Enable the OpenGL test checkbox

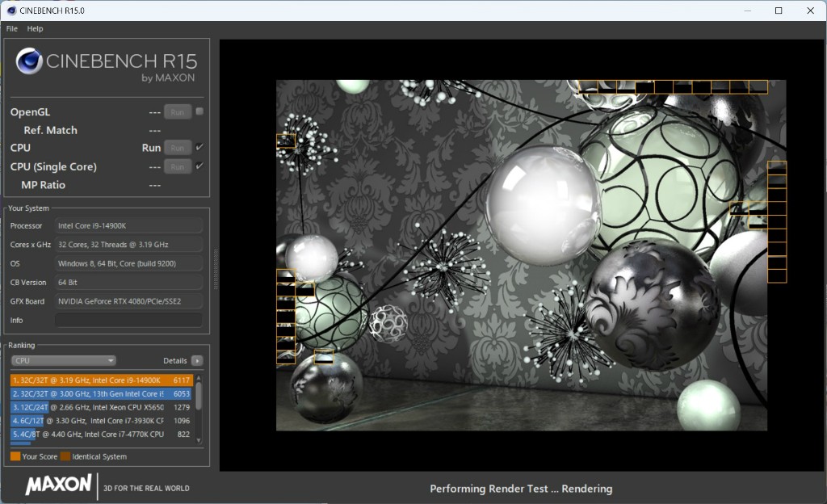click(199, 111)
